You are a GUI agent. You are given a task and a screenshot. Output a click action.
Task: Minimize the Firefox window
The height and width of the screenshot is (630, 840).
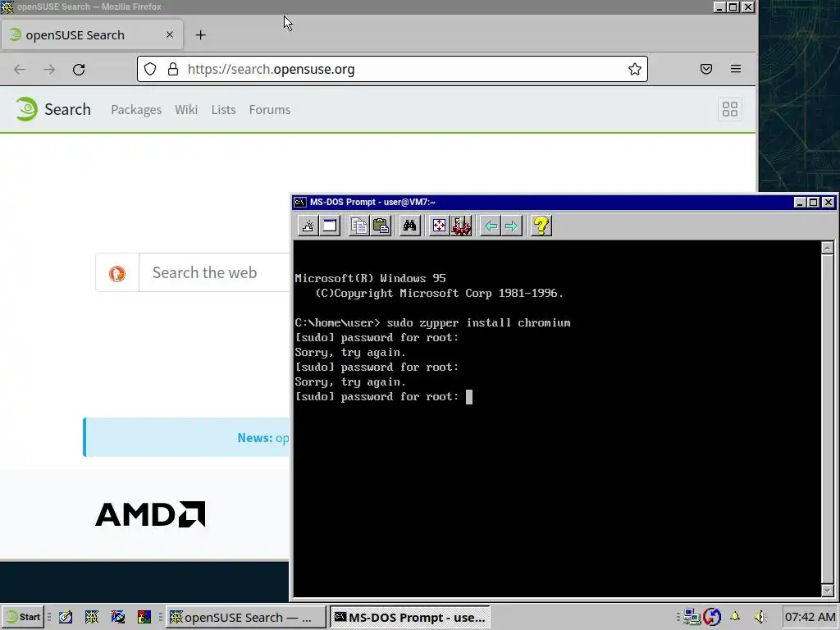tap(719, 7)
